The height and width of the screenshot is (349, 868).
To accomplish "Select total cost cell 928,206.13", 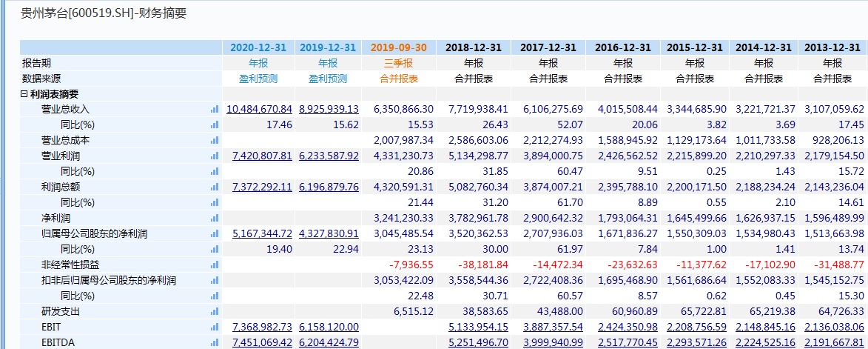I will coord(837,141).
